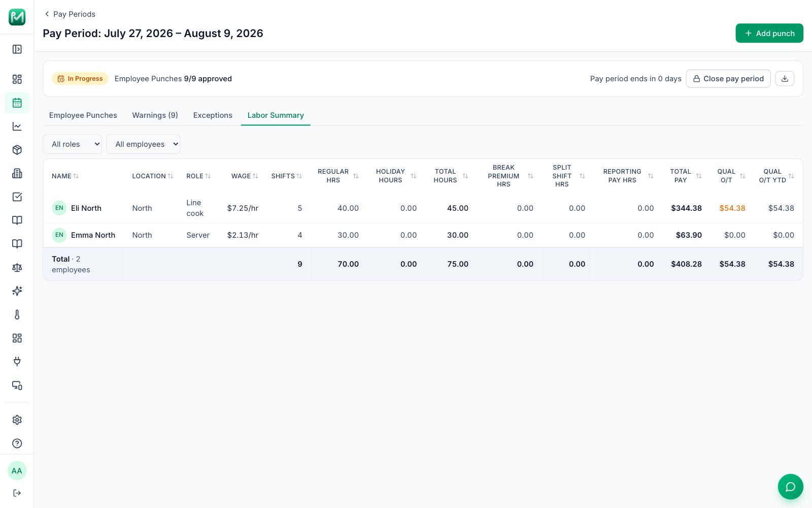Open the package box inventory icon
812x508 pixels.
click(x=17, y=150)
